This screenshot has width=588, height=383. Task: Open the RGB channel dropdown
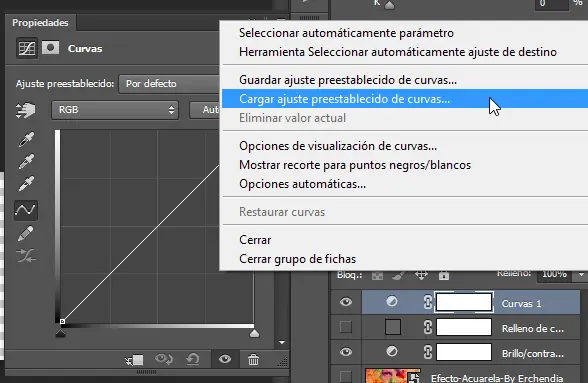tap(115, 110)
